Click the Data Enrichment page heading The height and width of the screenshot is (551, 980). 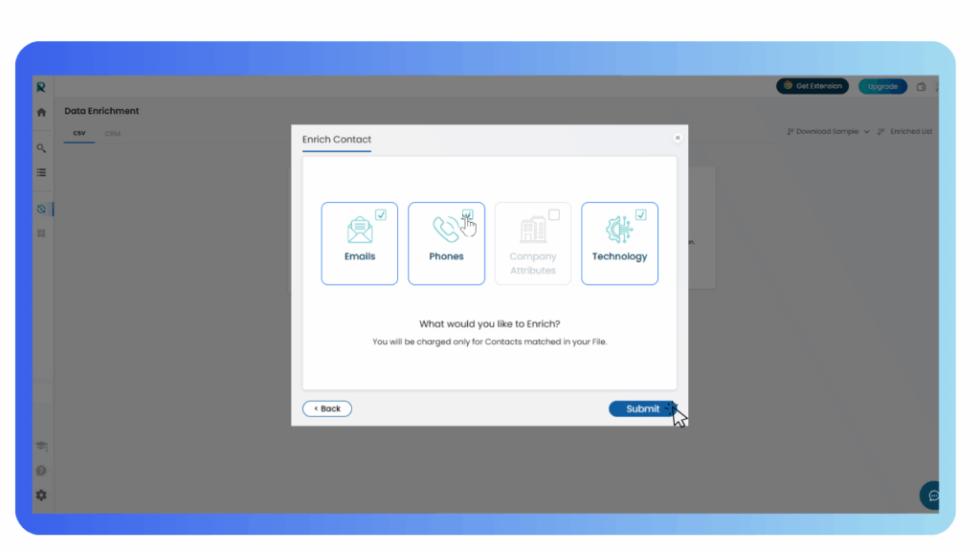coord(101,111)
